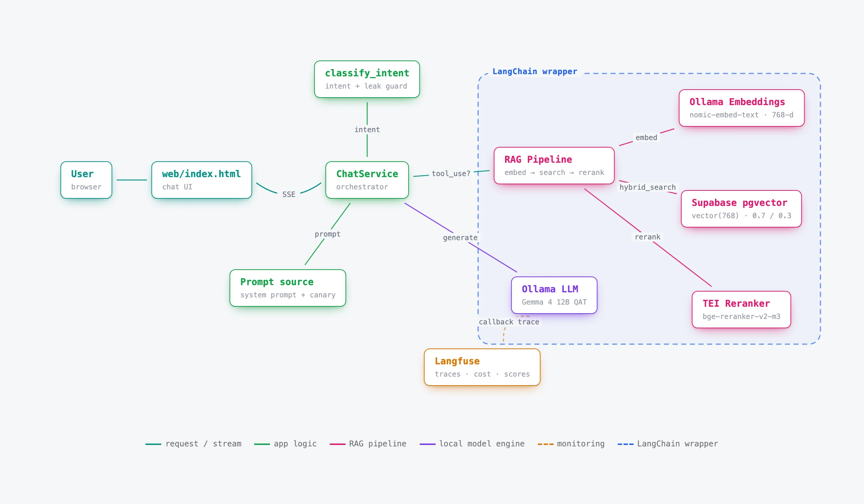Select the Langfuse monitoring node
Viewport: 864px width, 504px height.
click(482, 367)
